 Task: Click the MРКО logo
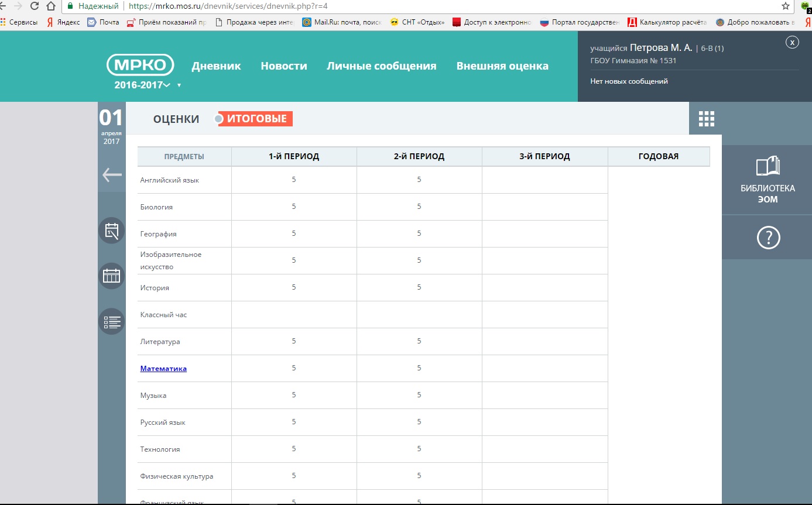click(x=141, y=65)
